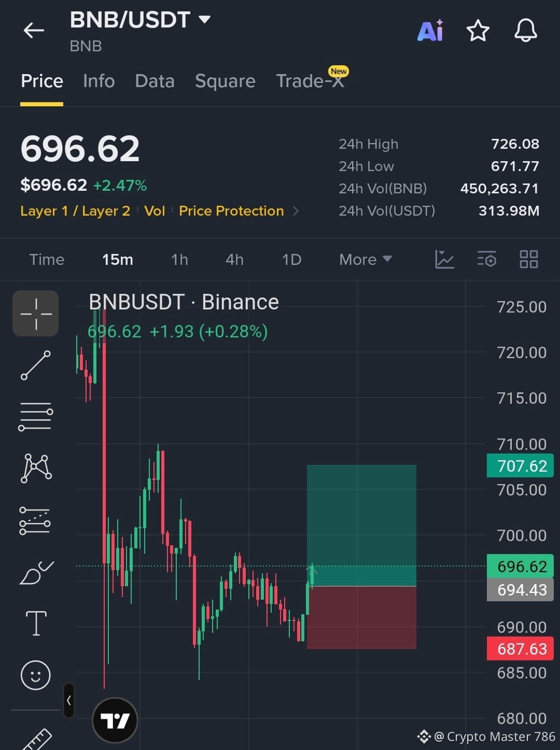Expand the More timeframes dropdown
This screenshot has height=750, width=560.
[366, 259]
